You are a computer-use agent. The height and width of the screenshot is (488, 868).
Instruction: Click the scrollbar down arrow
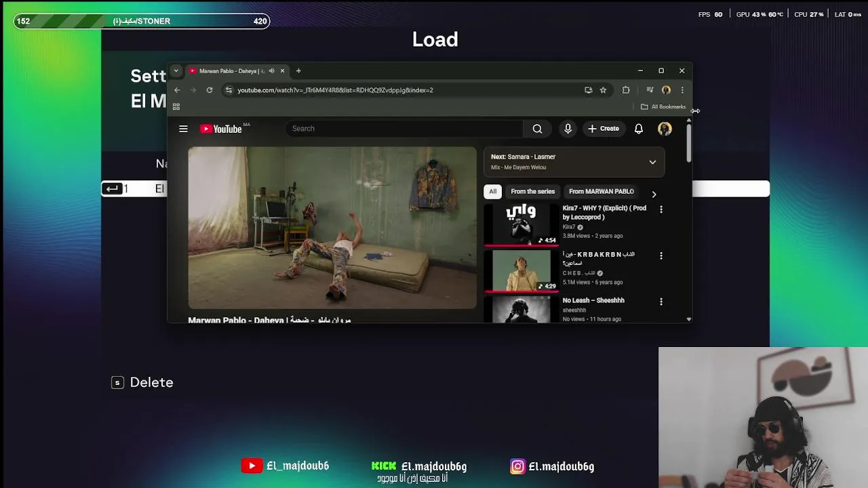pos(689,319)
